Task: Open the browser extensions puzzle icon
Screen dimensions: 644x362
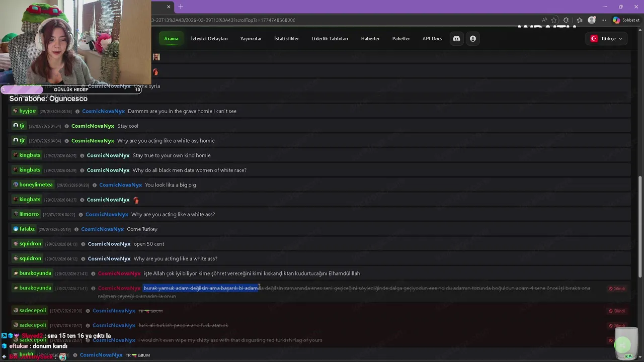Action: pos(566,20)
